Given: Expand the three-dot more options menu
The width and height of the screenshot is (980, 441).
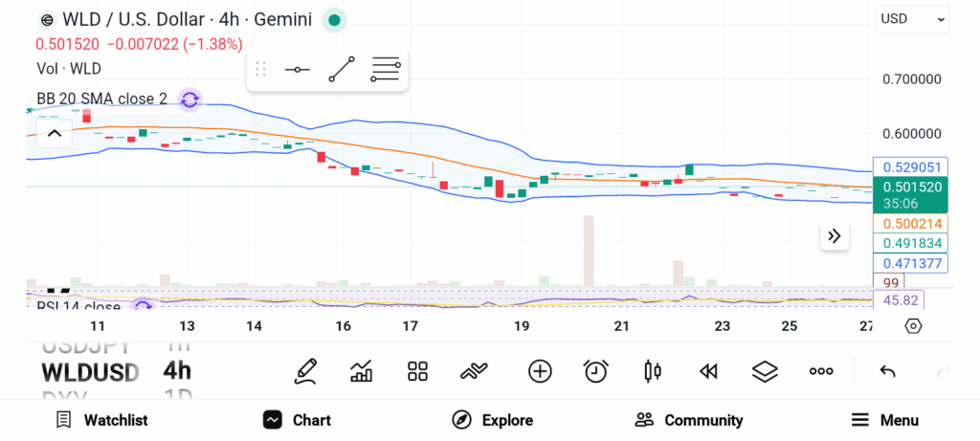Looking at the screenshot, I should (x=821, y=371).
